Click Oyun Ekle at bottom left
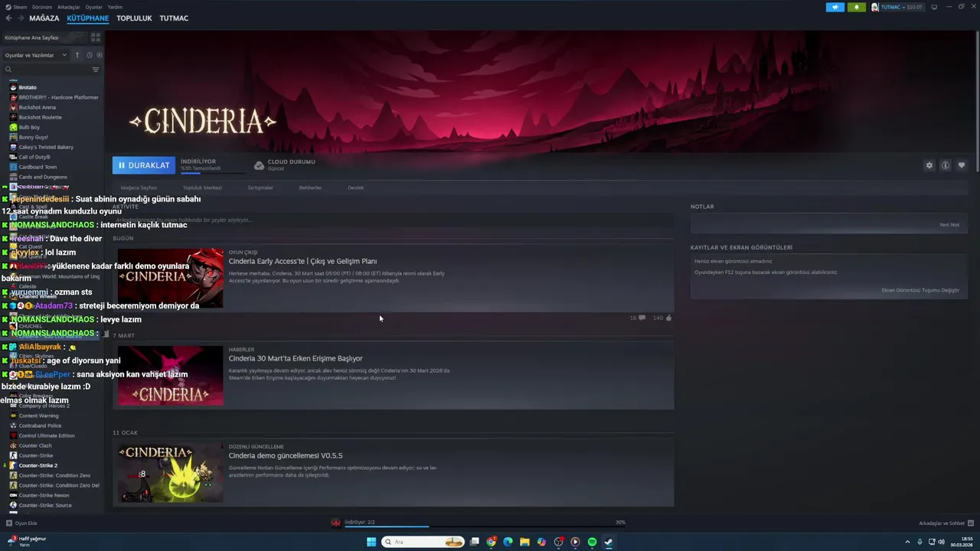The width and height of the screenshot is (980, 551). pos(21,523)
